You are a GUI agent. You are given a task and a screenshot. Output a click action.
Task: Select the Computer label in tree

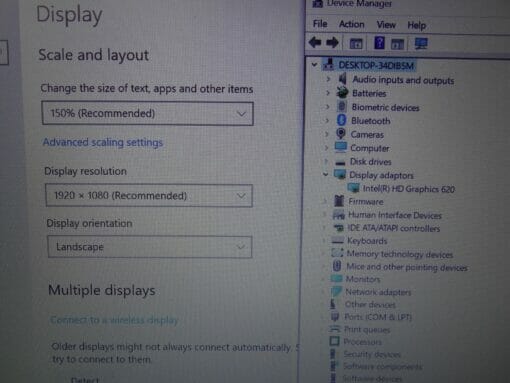(370, 148)
